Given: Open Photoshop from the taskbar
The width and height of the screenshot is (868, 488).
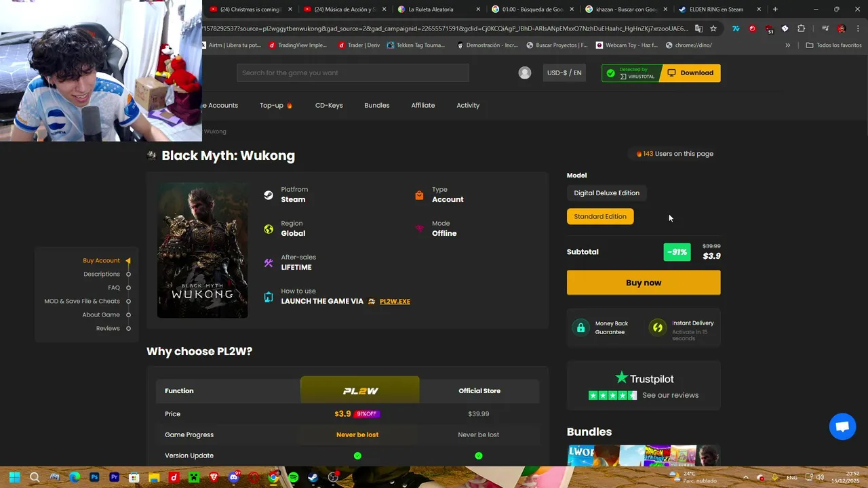Looking at the screenshot, I should tap(94, 477).
